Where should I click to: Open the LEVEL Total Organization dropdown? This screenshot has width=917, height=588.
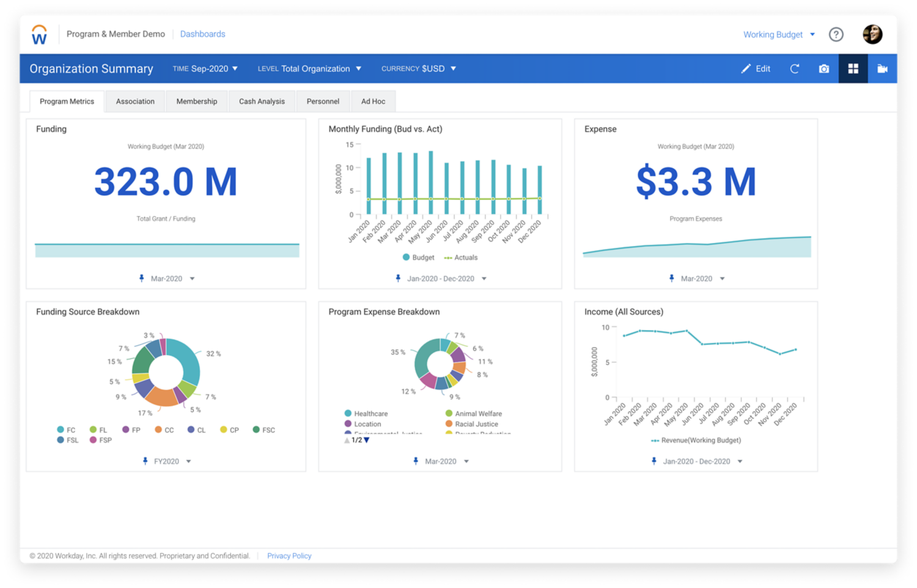309,69
